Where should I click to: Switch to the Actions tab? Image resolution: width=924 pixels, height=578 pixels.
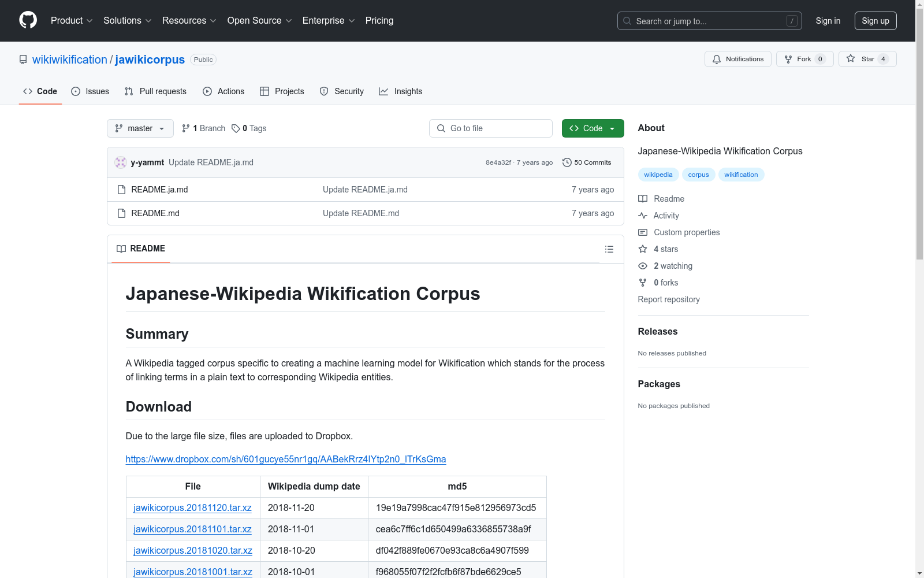pyautogui.click(x=223, y=91)
